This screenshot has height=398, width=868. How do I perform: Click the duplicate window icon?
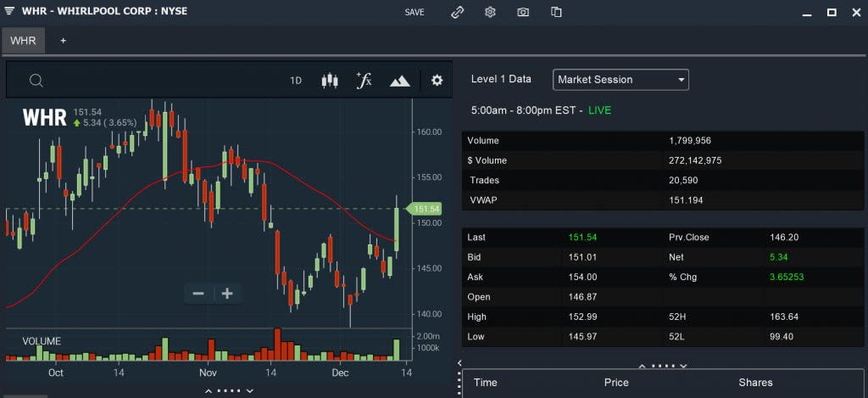[x=556, y=12]
